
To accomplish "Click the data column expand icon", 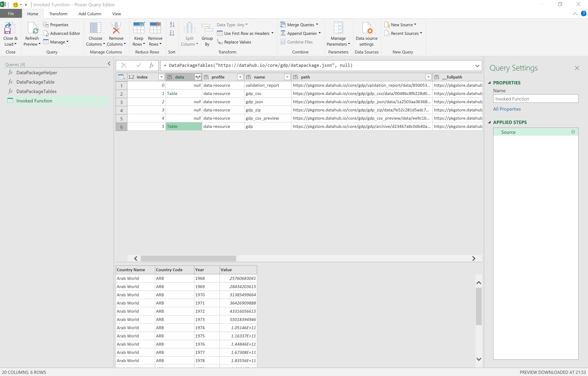I will point(198,77).
